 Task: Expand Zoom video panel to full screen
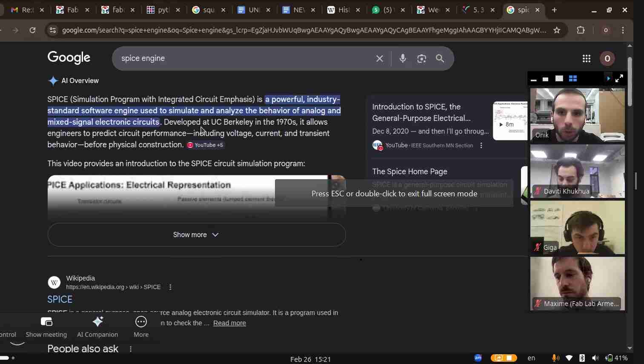pyautogui.click(x=619, y=78)
